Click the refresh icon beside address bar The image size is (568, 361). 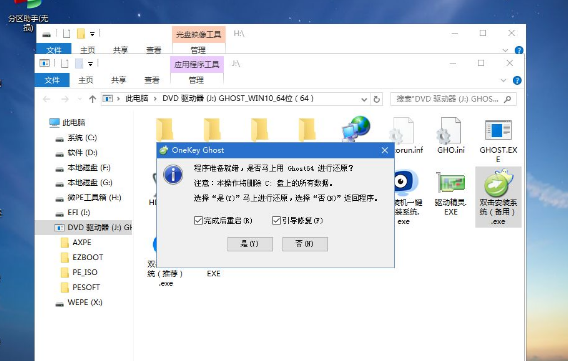click(x=377, y=99)
